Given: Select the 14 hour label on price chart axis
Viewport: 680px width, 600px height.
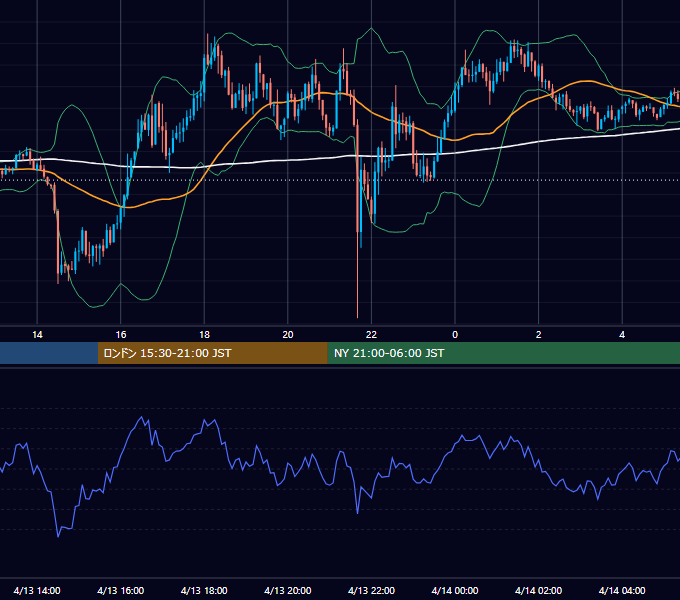Looking at the screenshot, I should point(37,335).
